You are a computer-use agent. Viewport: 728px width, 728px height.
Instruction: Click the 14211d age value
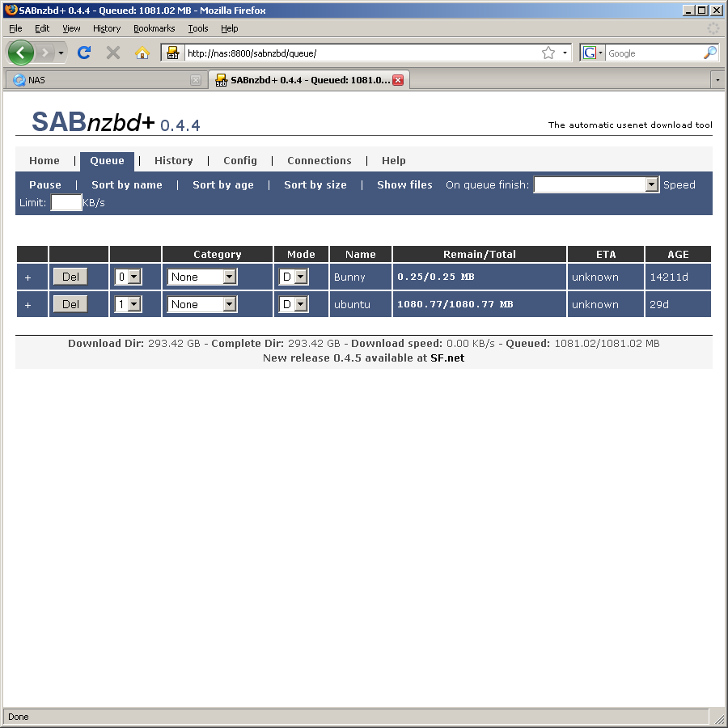669,277
